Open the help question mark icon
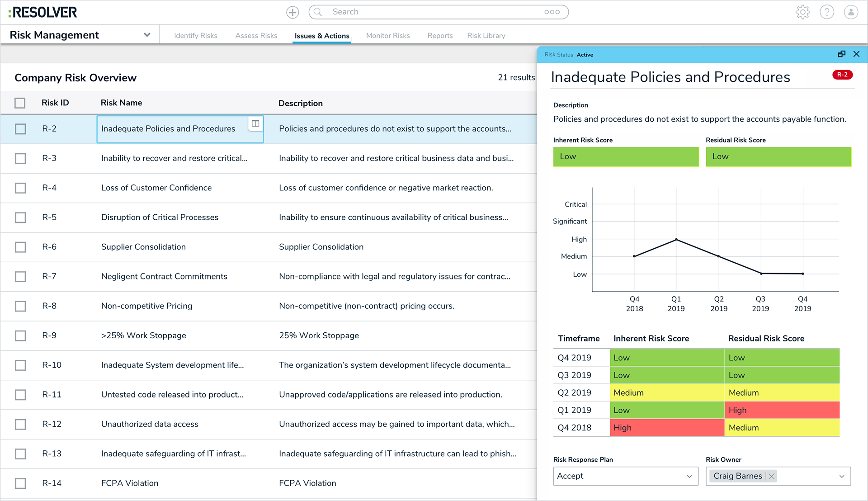The image size is (868, 501). tap(827, 12)
